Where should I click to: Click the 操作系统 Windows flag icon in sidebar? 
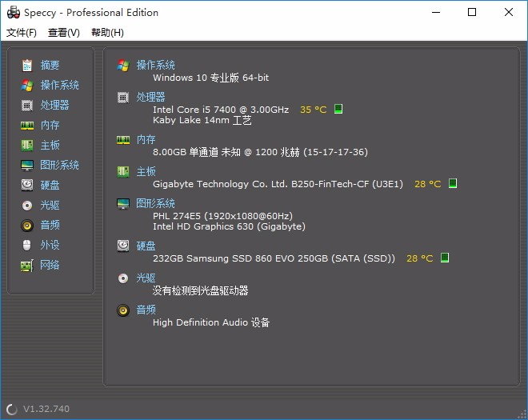(x=27, y=86)
